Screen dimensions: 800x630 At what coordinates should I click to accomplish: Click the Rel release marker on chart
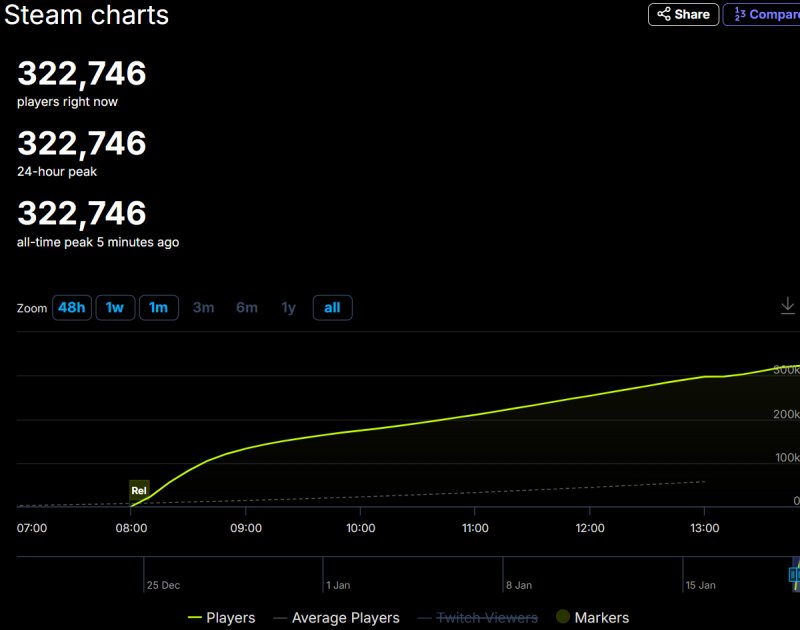[139, 490]
